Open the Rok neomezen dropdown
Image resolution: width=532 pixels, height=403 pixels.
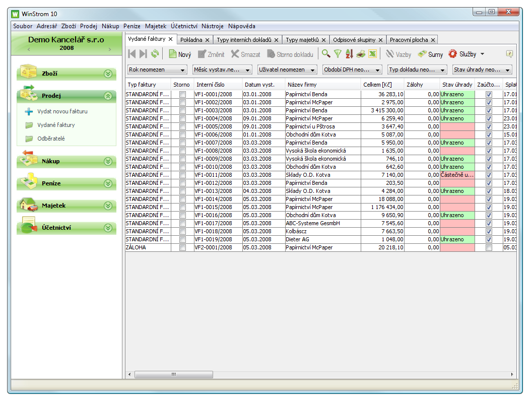click(157, 70)
